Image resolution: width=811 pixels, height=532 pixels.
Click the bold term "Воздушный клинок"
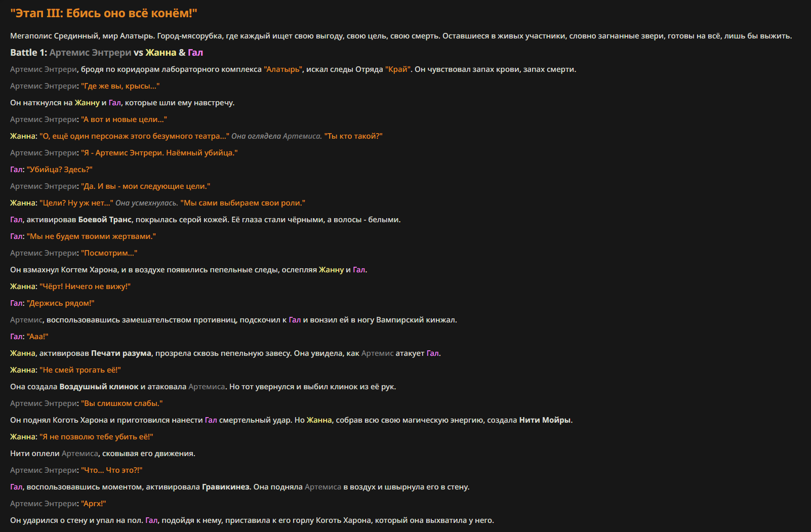99,387
